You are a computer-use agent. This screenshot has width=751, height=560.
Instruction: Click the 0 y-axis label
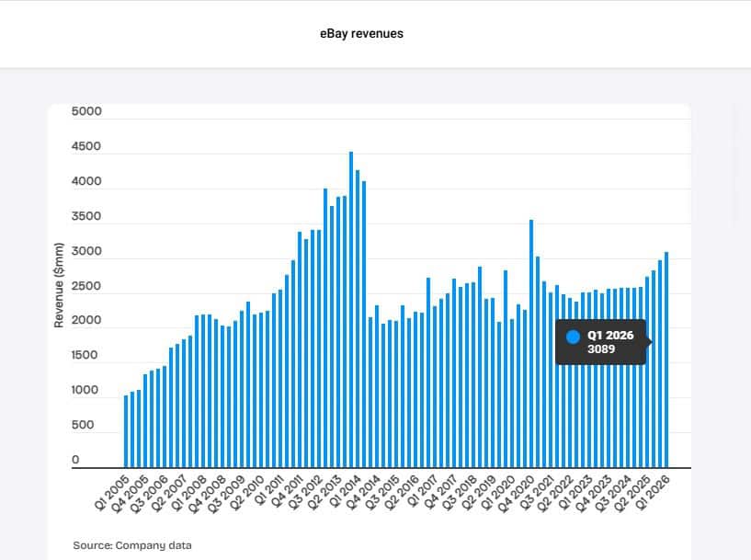75,460
